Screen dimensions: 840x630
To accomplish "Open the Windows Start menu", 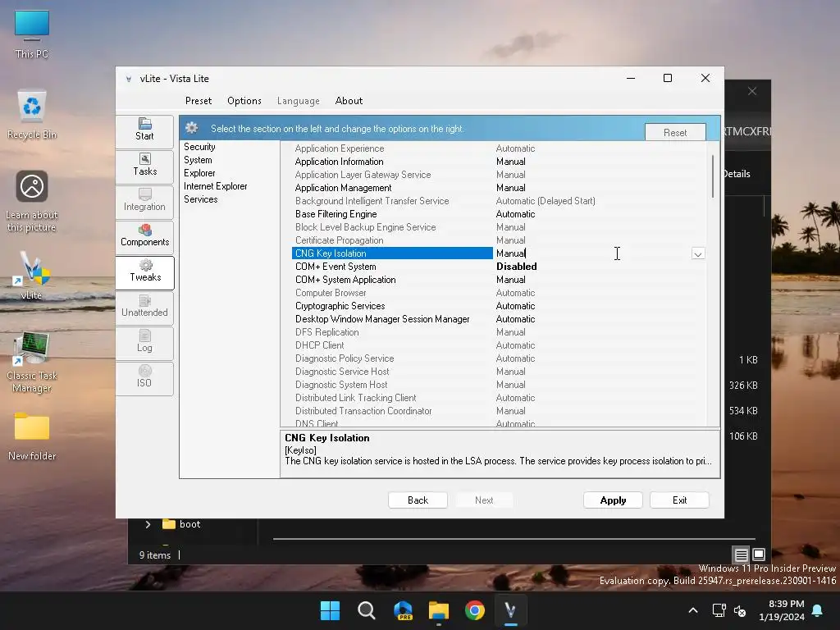I will pyautogui.click(x=330, y=610).
